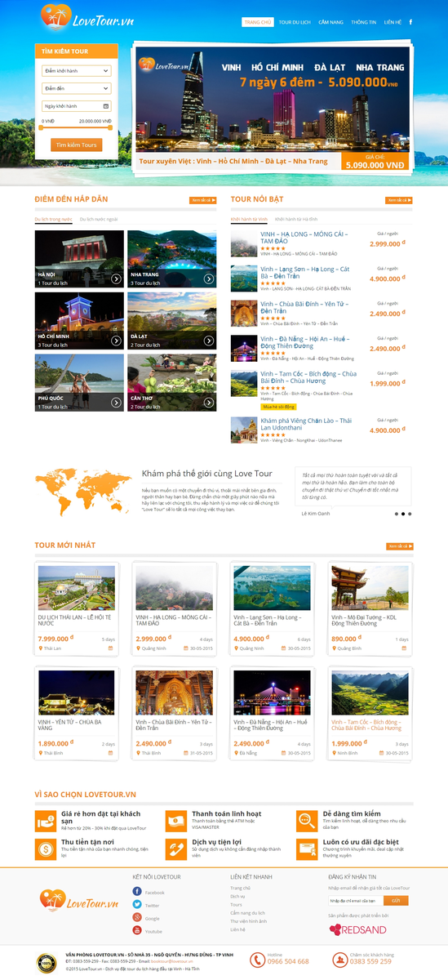The height and width of the screenshot is (980, 448).
Task: Open Du lịch Thái Lan – Lễ hội té nước card
Action: click(x=77, y=608)
